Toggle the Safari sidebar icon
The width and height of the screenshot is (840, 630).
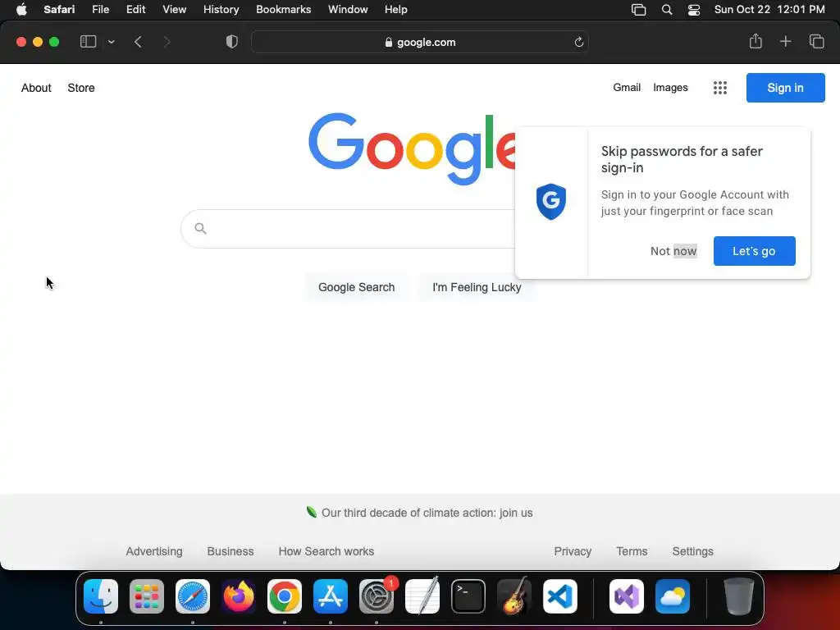tap(88, 42)
